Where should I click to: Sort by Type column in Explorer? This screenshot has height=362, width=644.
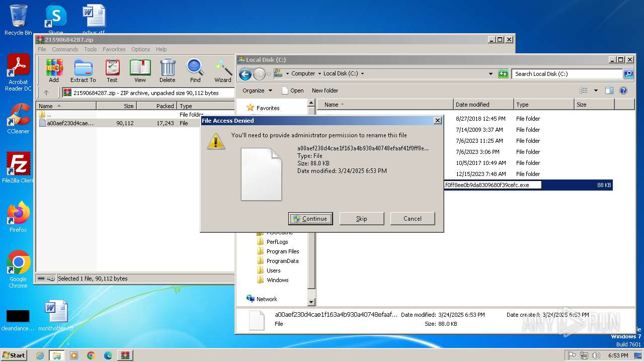tap(544, 105)
